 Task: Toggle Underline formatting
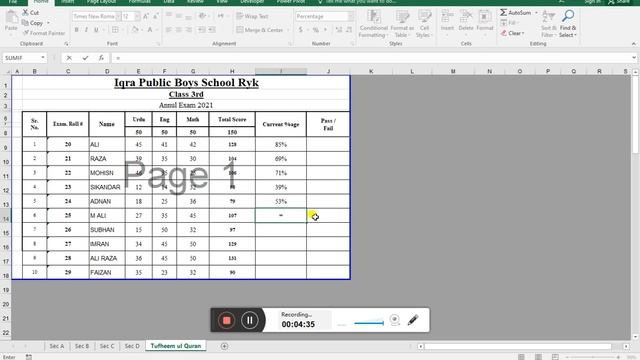coord(96,30)
